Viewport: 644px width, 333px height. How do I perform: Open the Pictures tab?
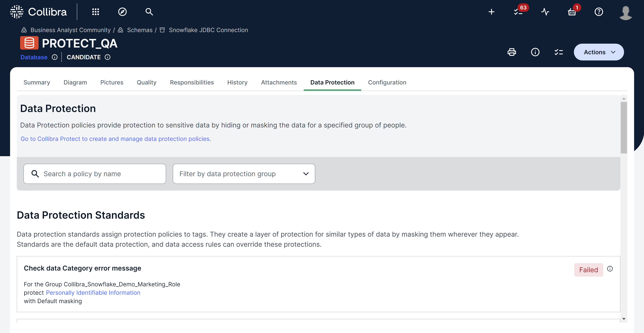[x=112, y=83]
